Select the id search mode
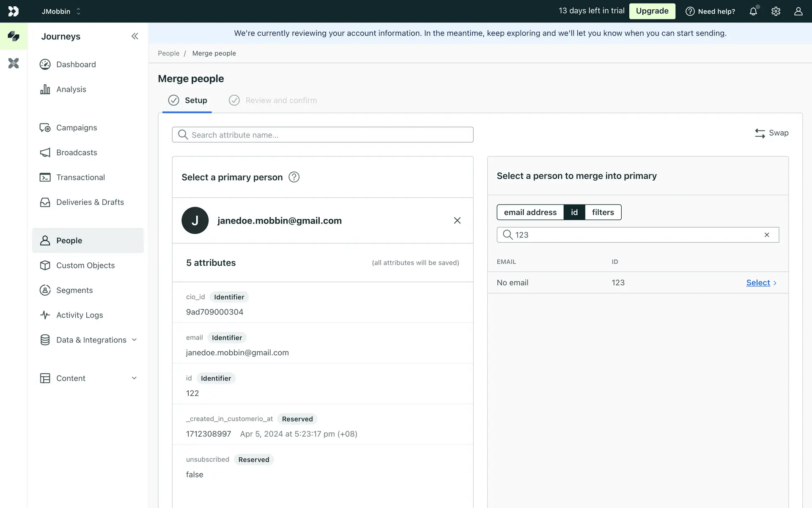 (x=574, y=212)
